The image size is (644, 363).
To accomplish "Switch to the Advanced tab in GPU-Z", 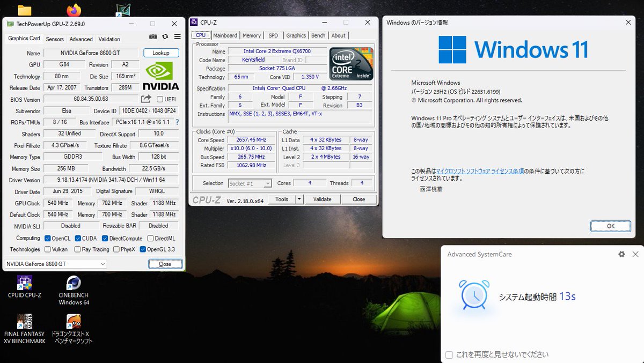I will [81, 39].
